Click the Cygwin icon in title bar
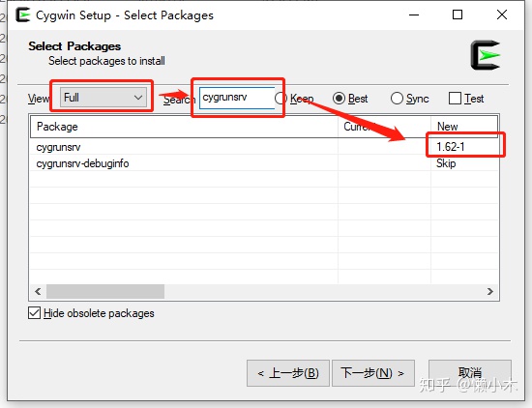 pyautogui.click(x=23, y=15)
